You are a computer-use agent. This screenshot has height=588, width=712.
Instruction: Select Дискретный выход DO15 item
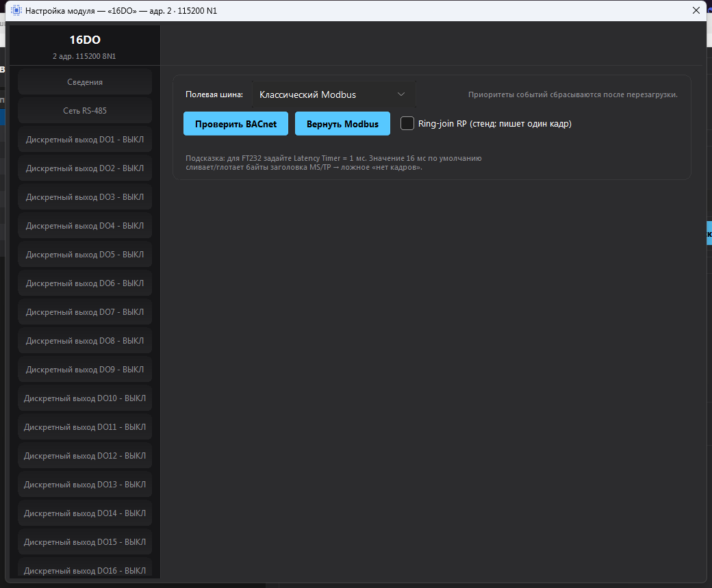pos(85,542)
